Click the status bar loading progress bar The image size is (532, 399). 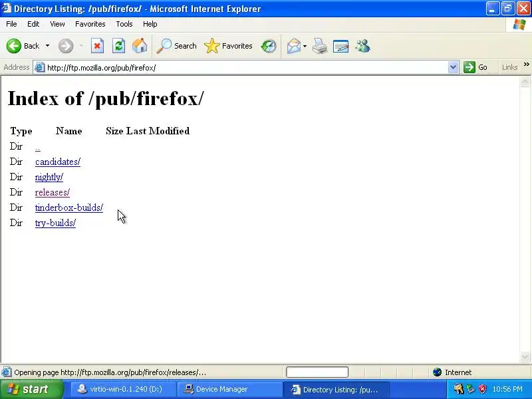(x=317, y=372)
